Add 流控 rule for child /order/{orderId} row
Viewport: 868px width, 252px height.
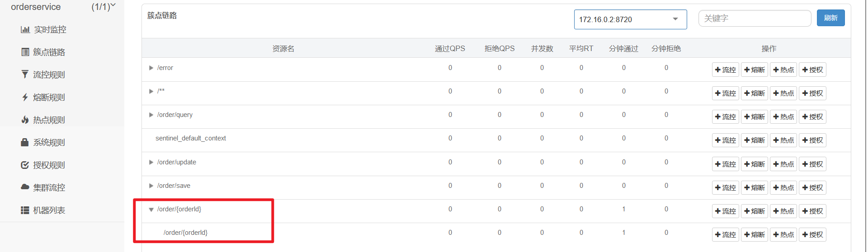coord(726,234)
